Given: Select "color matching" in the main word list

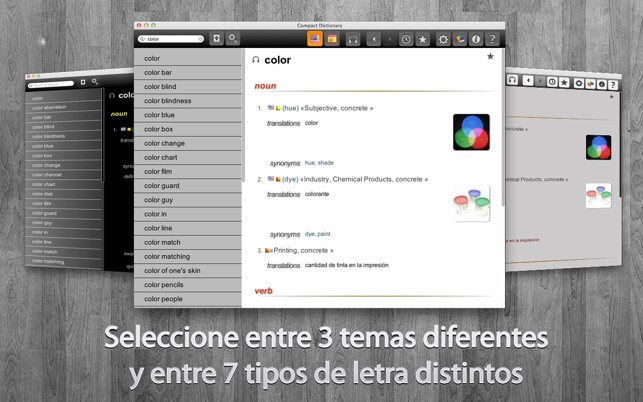Looking at the screenshot, I should point(188,256).
